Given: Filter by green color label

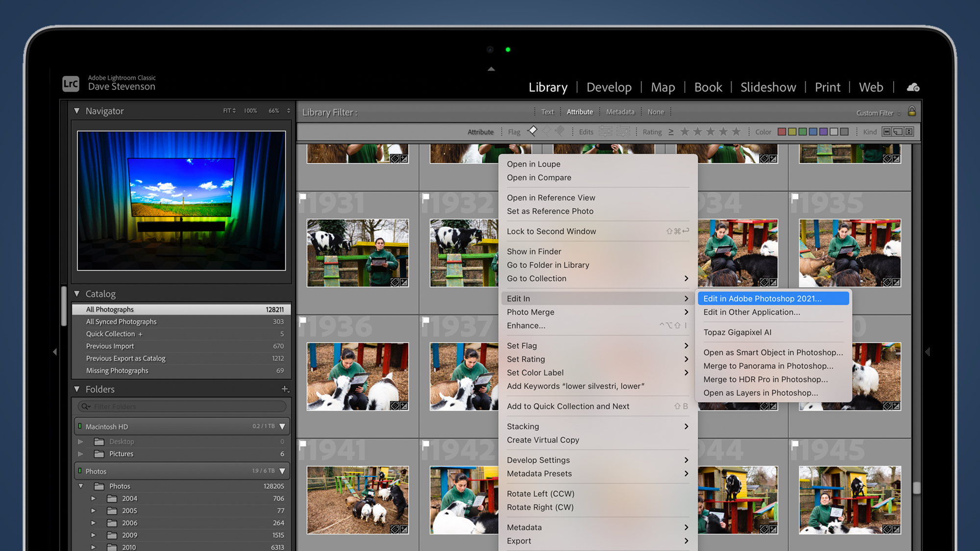Looking at the screenshot, I should click(803, 132).
